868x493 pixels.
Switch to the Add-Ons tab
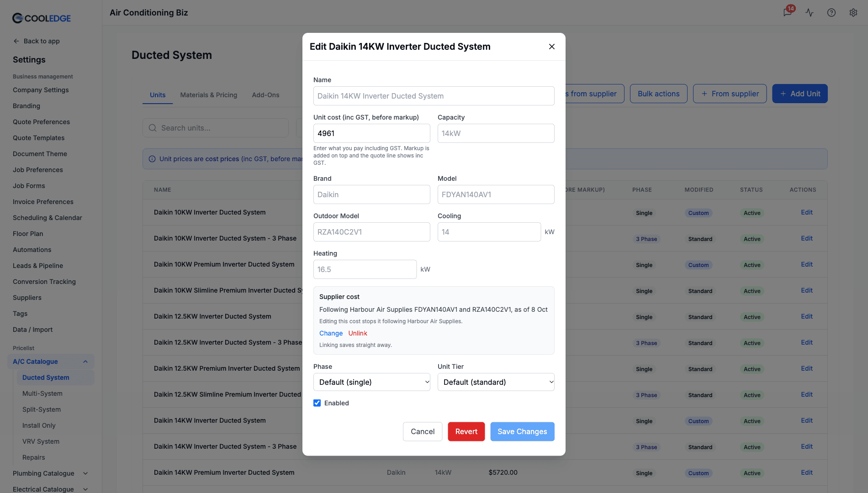coord(265,95)
